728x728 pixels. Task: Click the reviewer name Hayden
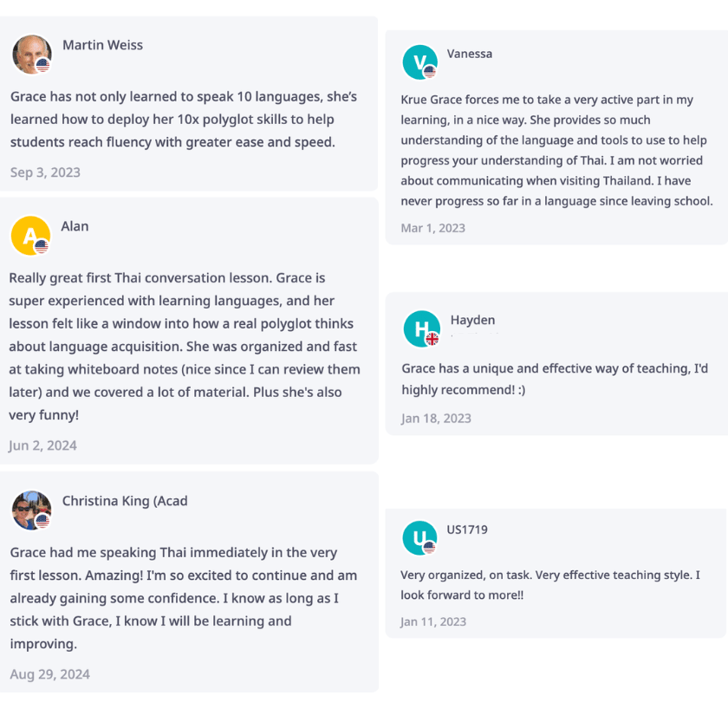[x=472, y=320]
